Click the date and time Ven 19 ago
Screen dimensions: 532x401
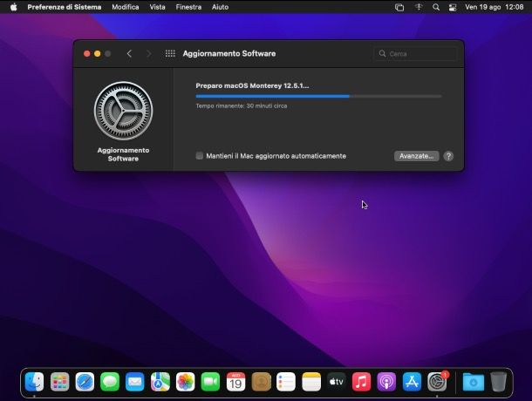tap(494, 7)
